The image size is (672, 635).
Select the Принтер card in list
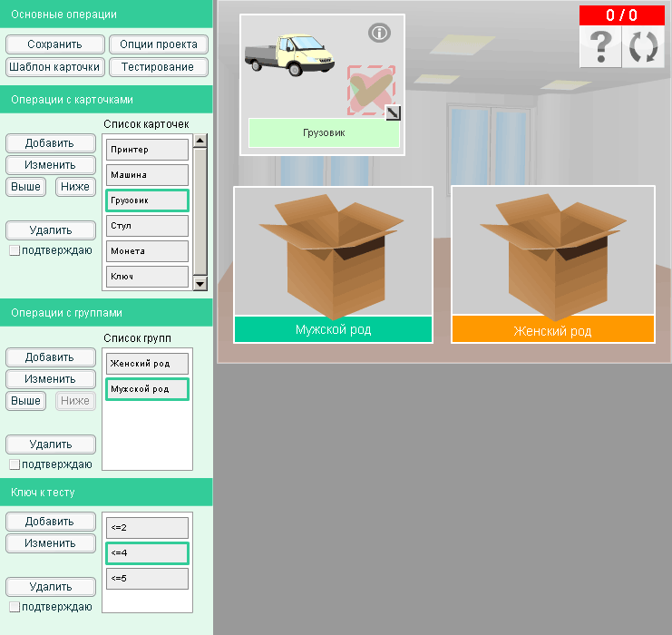(x=148, y=150)
